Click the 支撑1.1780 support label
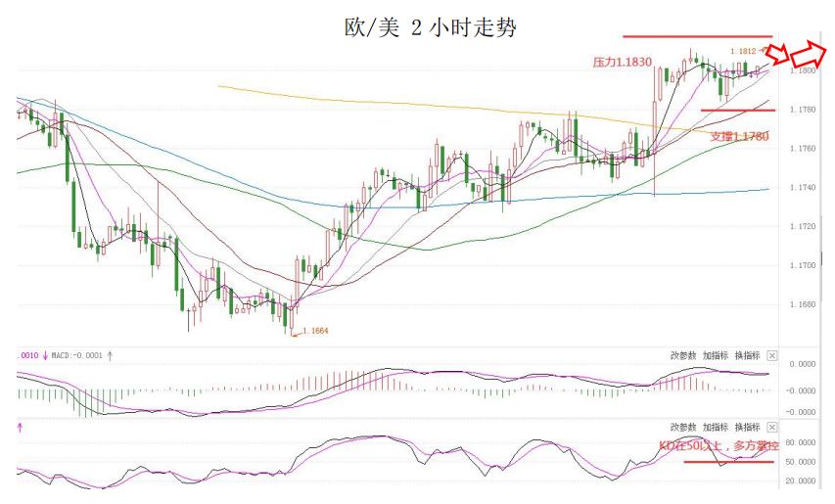 click(x=740, y=137)
